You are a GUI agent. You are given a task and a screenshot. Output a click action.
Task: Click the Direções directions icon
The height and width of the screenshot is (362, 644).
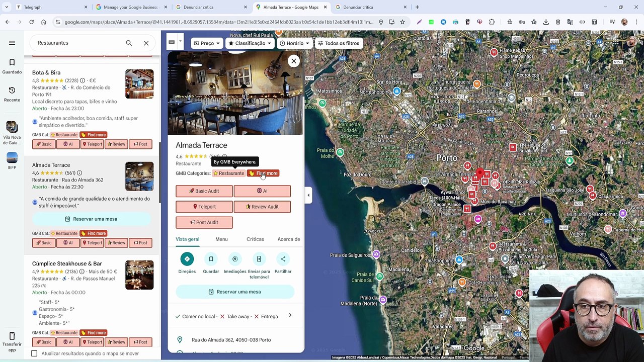187,259
